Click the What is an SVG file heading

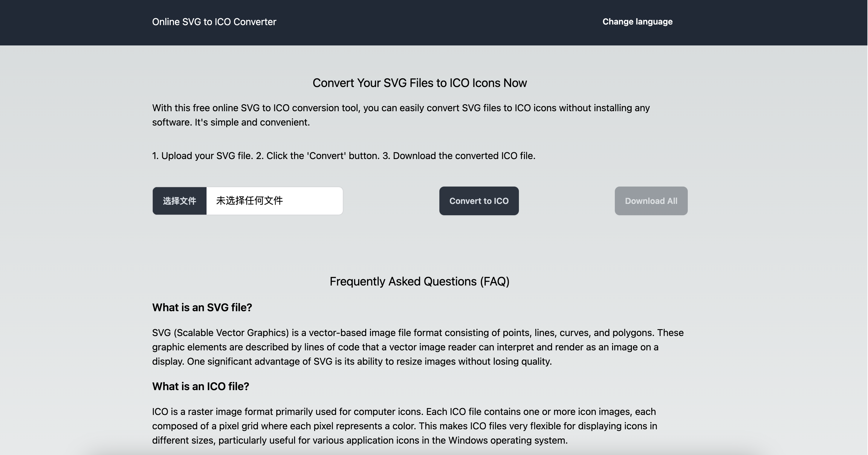tap(202, 307)
